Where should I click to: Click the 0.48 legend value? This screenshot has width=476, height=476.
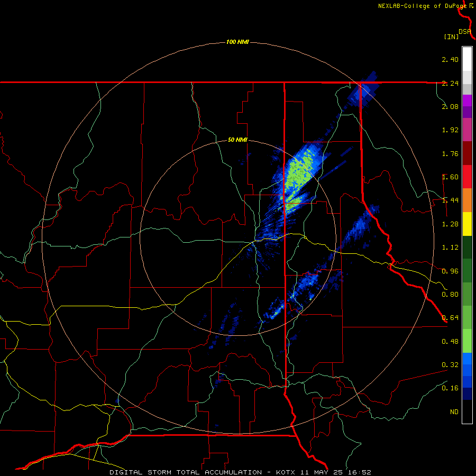point(450,342)
